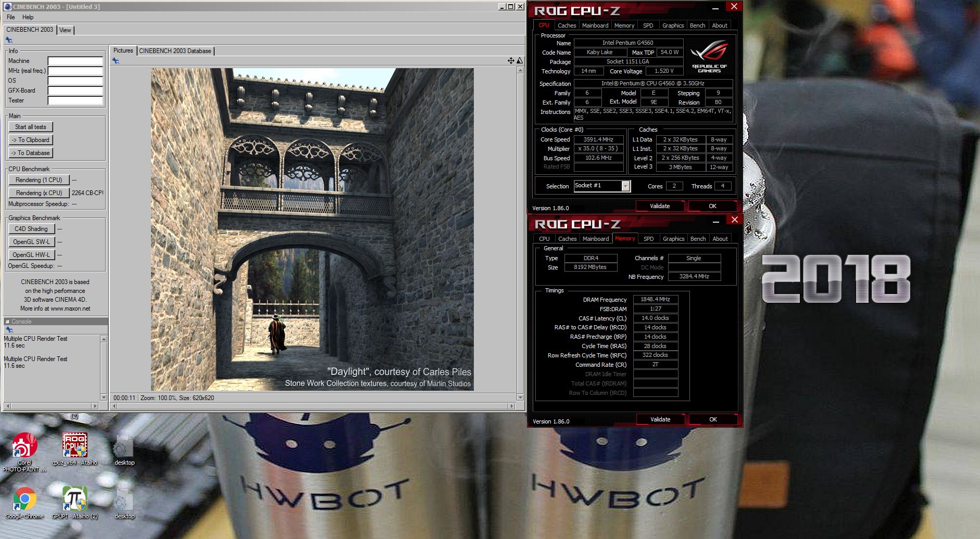The height and width of the screenshot is (539, 980).
Task: Open About tab in upper CPU-Z window
Action: 720,25
